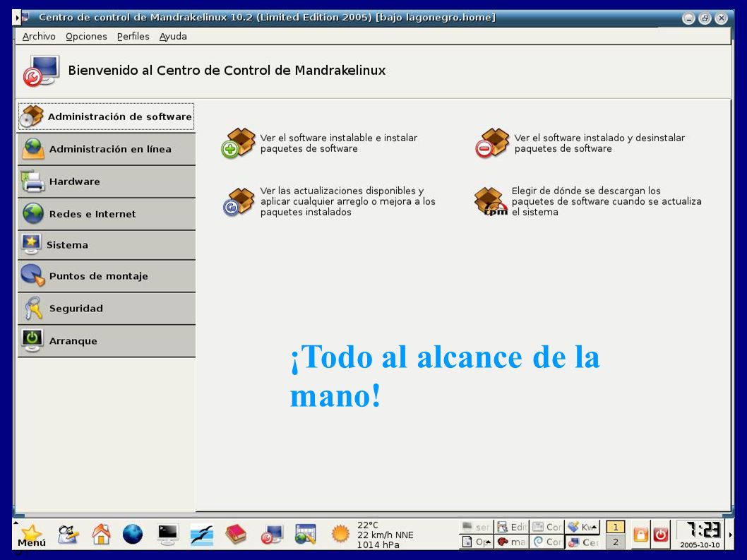The width and height of the screenshot is (747, 560).
Task: Open calendar-globe panel icon
Action: [306, 535]
